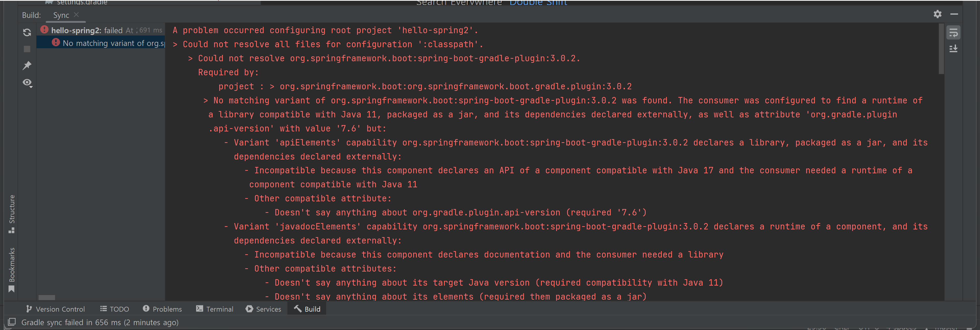Toggle scroll to end of output
Screen dimensions: 980x330
point(953,49)
